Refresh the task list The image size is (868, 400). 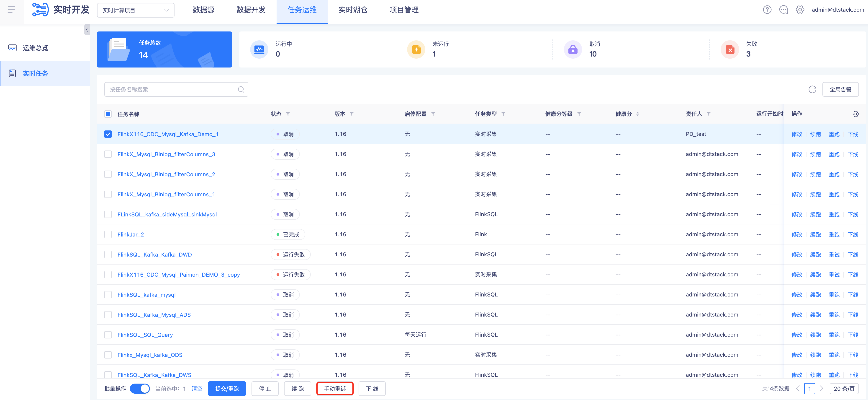pyautogui.click(x=812, y=89)
